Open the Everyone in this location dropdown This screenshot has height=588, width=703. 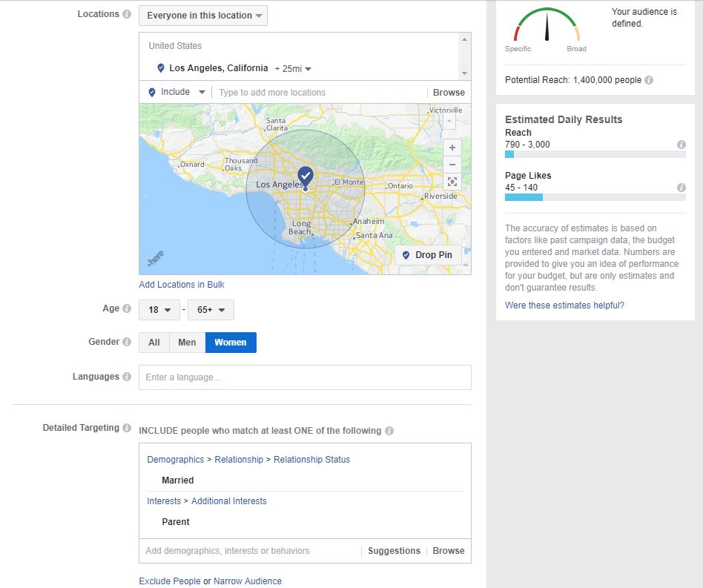202,15
